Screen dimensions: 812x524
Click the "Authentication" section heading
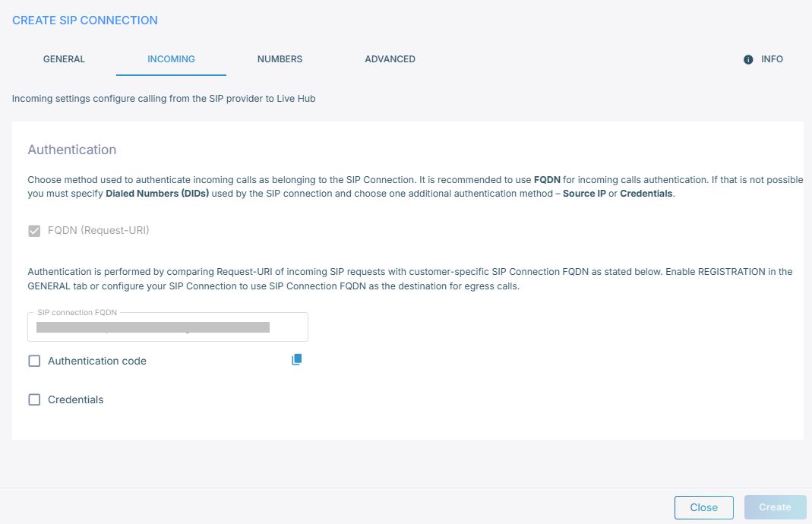click(72, 150)
